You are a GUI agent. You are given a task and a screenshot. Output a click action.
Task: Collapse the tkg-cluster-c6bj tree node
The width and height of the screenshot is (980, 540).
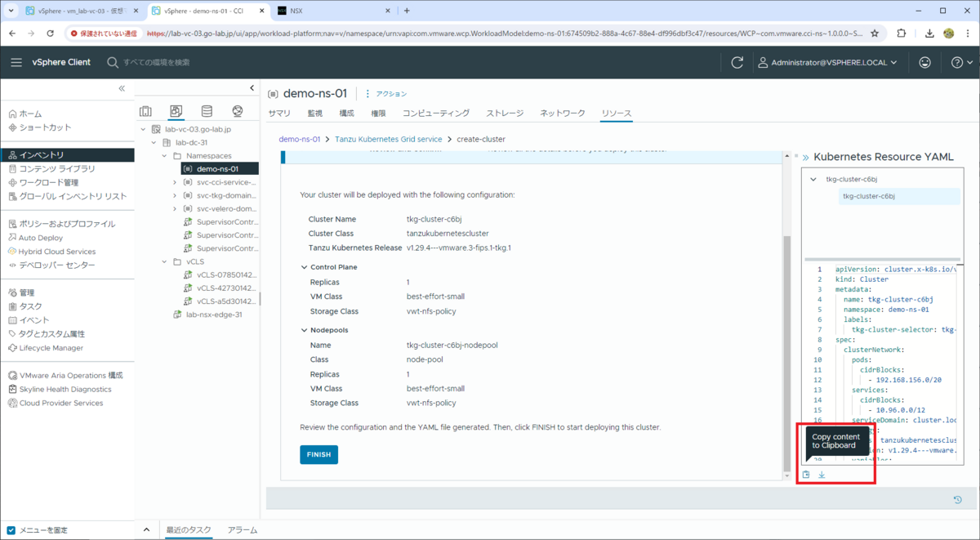coord(812,179)
